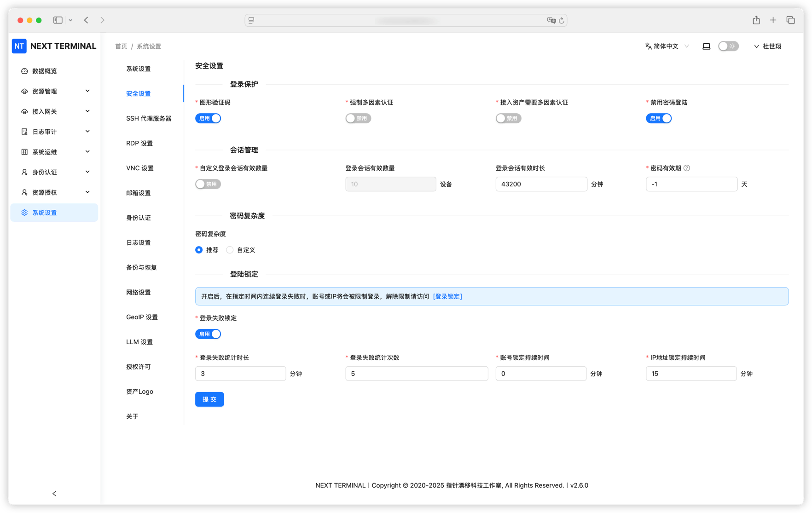
Task: Expand the 日志审计 sidebar menu
Action: tap(54, 132)
